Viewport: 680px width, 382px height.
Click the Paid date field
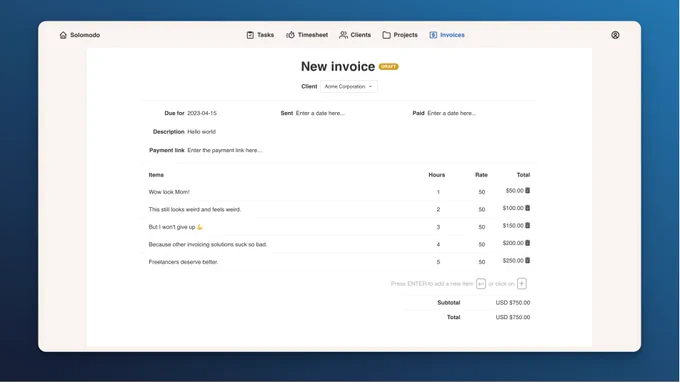pyautogui.click(x=452, y=113)
